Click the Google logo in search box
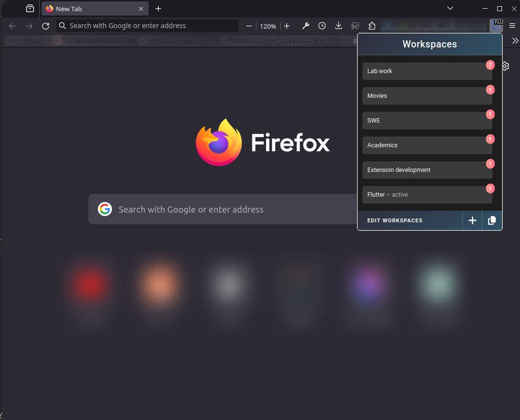 pyautogui.click(x=105, y=209)
